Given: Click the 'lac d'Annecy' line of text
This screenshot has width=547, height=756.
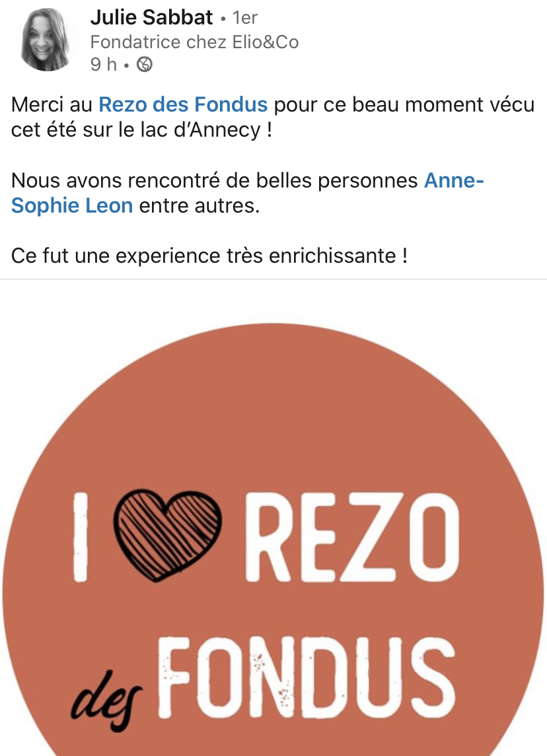Looking at the screenshot, I should [x=141, y=129].
